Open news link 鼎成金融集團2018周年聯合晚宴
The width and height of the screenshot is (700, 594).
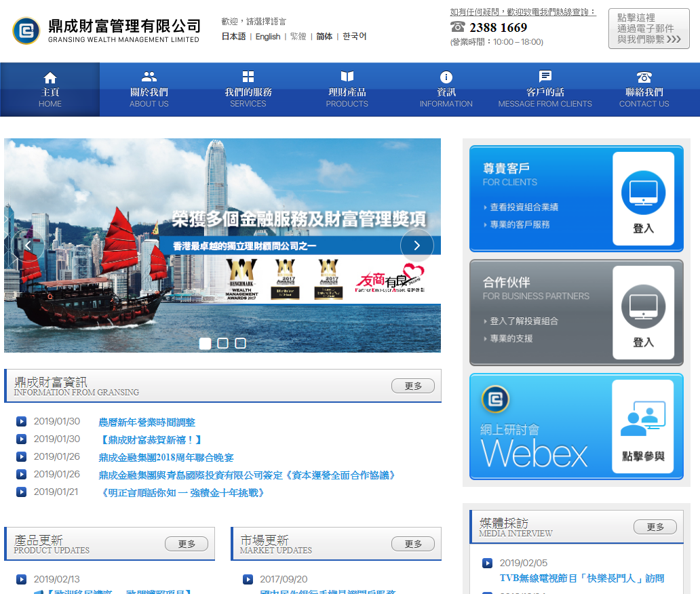[x=166, y=458]
